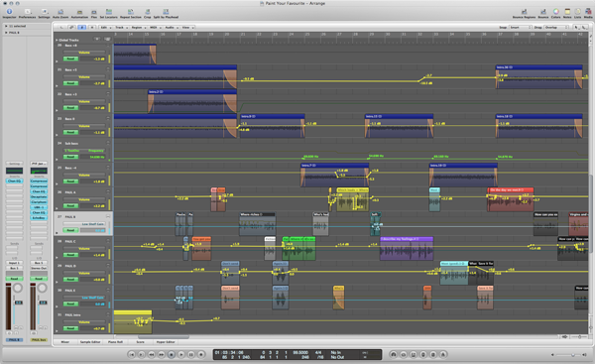This screenshot has width=595, height=364.
Task: Toggle the Hide view H button
Action: (x=92, y=28)
